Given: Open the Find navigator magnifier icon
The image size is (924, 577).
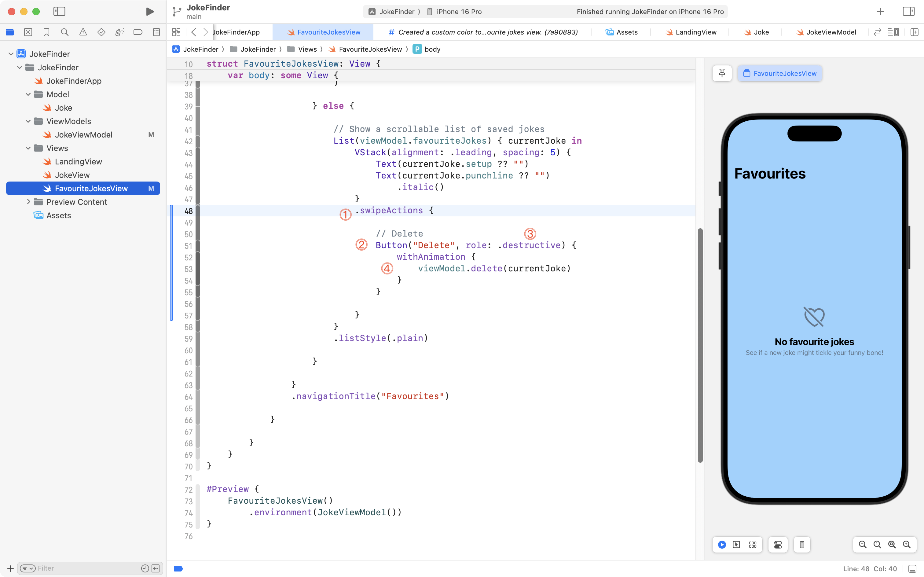Looking at the screenshot, I should point(64,32).
